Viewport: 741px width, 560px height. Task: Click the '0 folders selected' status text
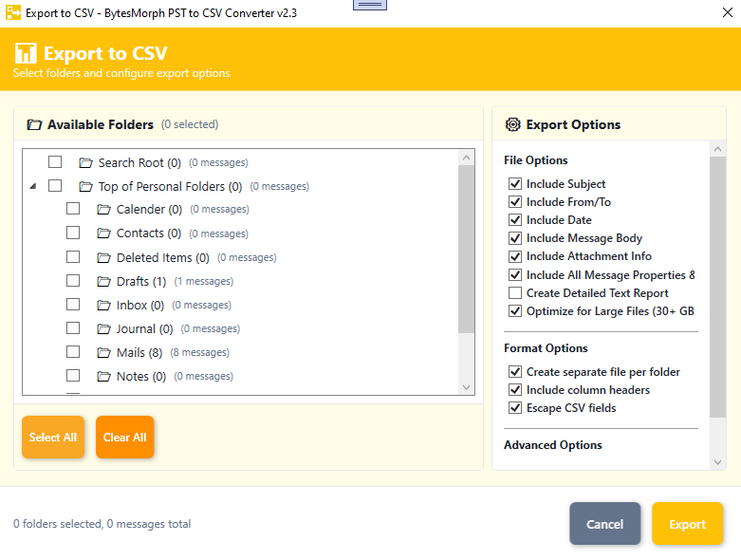pos(102,524)
